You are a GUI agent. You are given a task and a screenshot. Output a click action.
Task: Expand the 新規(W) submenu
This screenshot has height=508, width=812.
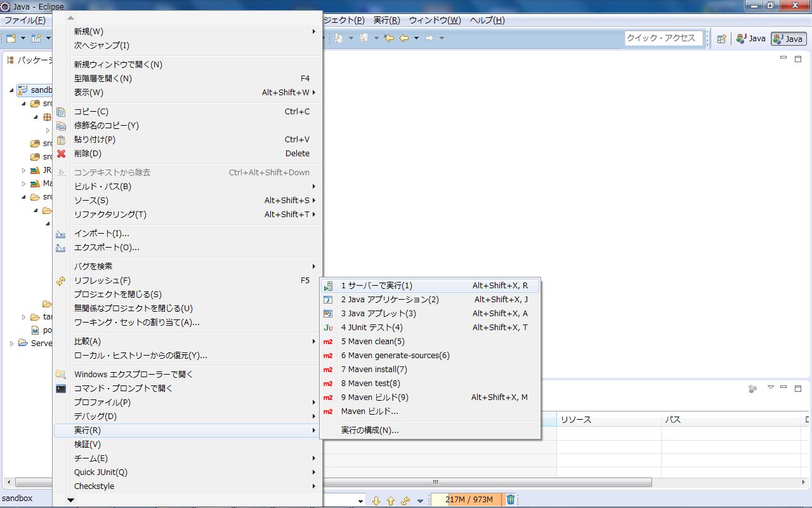tap(188, 32)
